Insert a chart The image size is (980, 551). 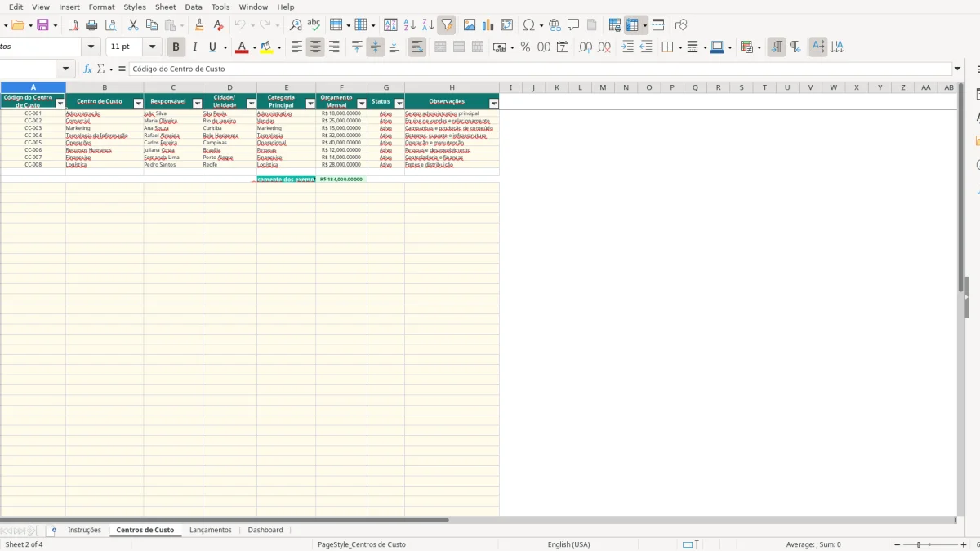tap(488, 25)
